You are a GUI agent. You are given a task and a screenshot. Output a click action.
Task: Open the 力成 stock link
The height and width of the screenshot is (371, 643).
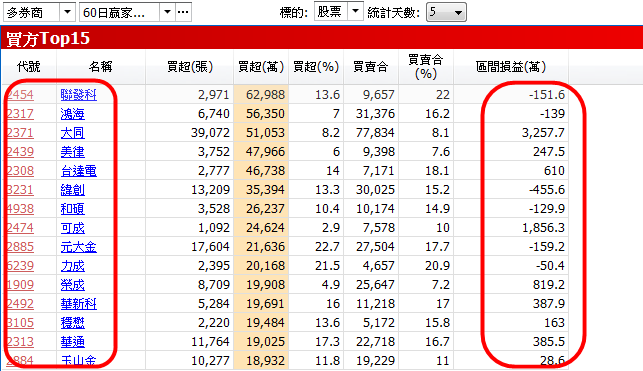point(73,266)
